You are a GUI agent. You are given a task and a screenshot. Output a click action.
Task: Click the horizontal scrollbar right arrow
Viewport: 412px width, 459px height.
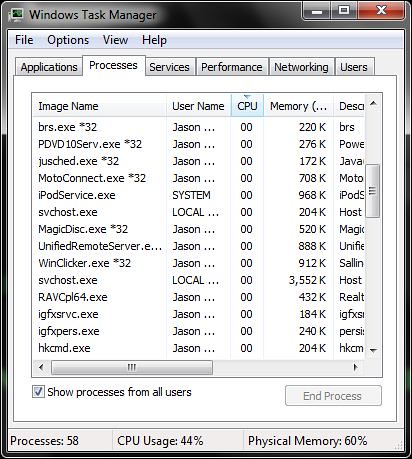356,368
